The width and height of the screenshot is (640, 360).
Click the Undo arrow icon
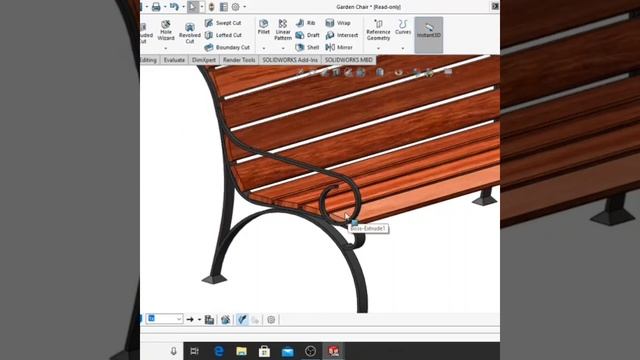(174, 7)
